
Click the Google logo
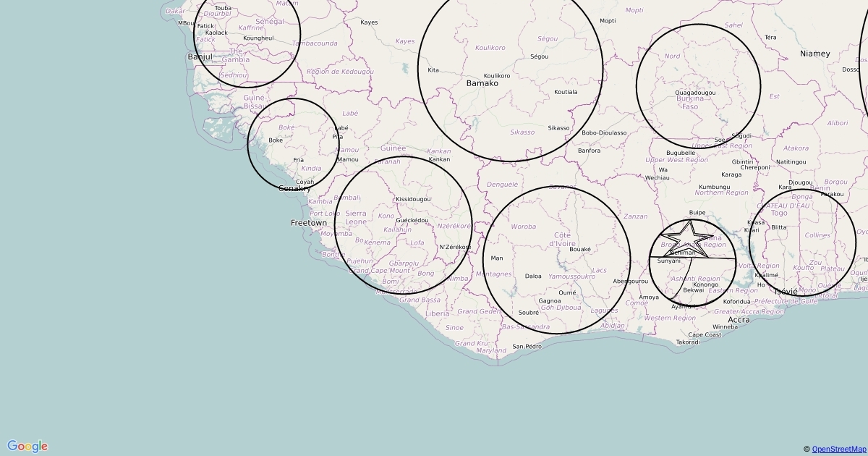(x=27, y=446)
